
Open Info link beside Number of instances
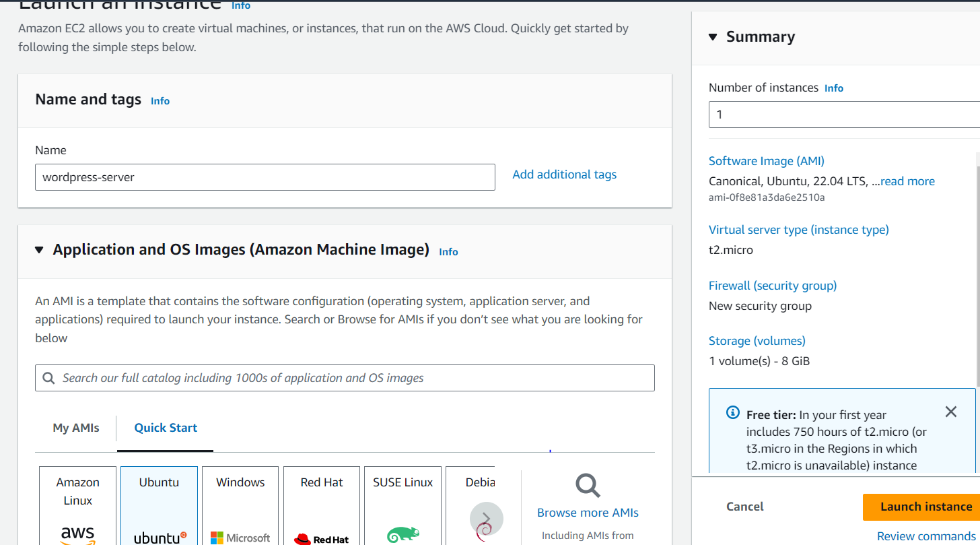(834, 88)
